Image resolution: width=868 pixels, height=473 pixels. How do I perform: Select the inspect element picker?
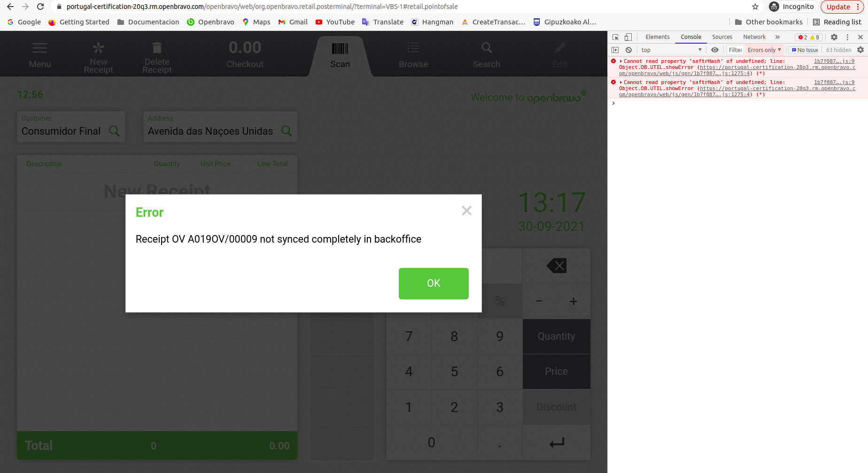[x=615, y=37]
